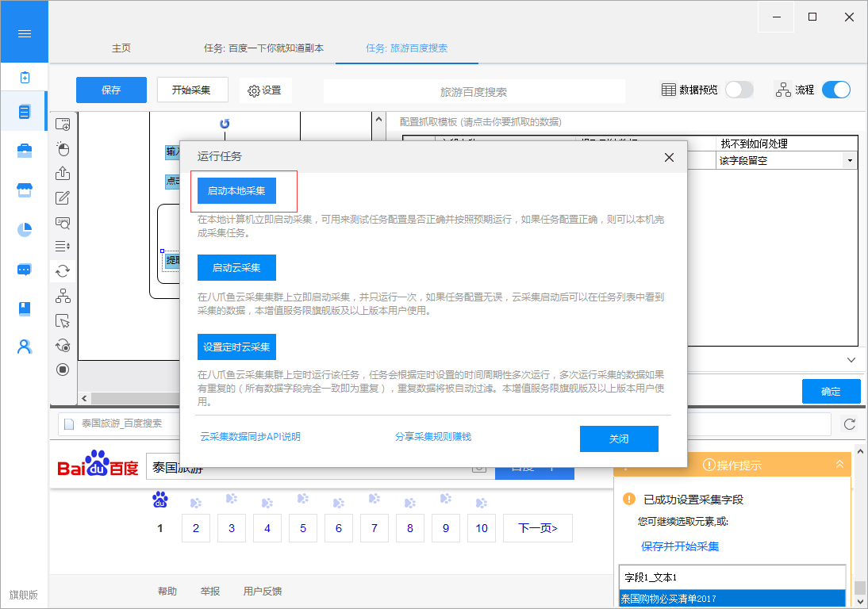Select the loop cycle arrows tool

pos(63,271)
